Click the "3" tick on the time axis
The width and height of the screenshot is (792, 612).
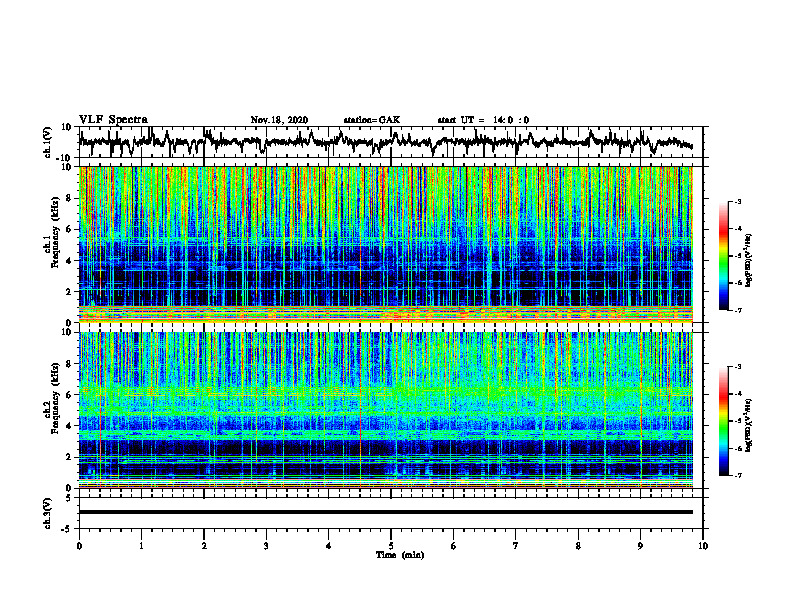[266, 546]
